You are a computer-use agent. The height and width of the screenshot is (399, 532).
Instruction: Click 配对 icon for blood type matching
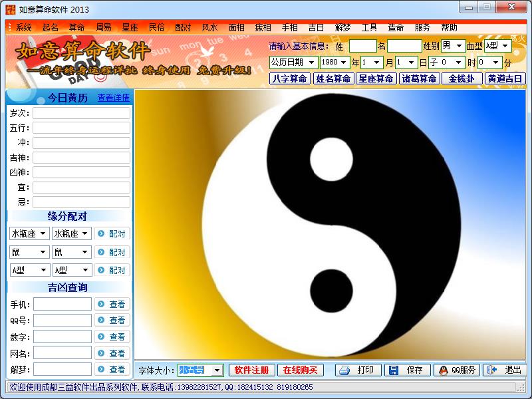[101, 271]
